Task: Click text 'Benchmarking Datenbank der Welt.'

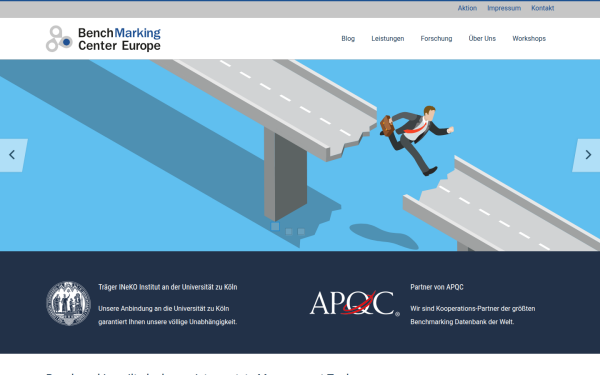Action: (462, 322)
